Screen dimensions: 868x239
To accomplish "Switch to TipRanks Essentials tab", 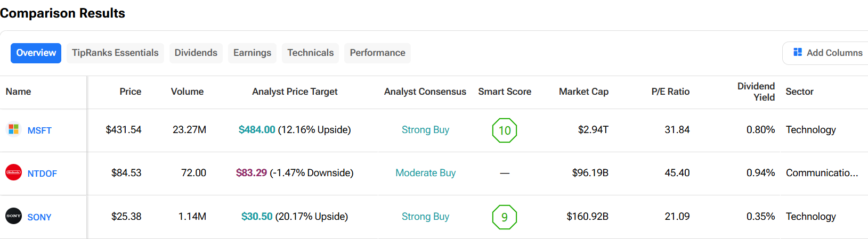I will pyautogui.click(x=115, y=53).
